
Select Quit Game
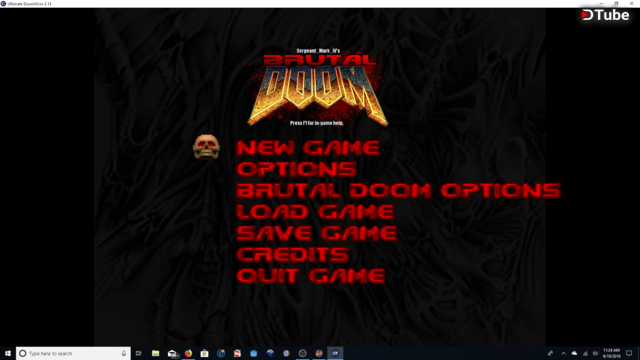(x=311, y=276)
